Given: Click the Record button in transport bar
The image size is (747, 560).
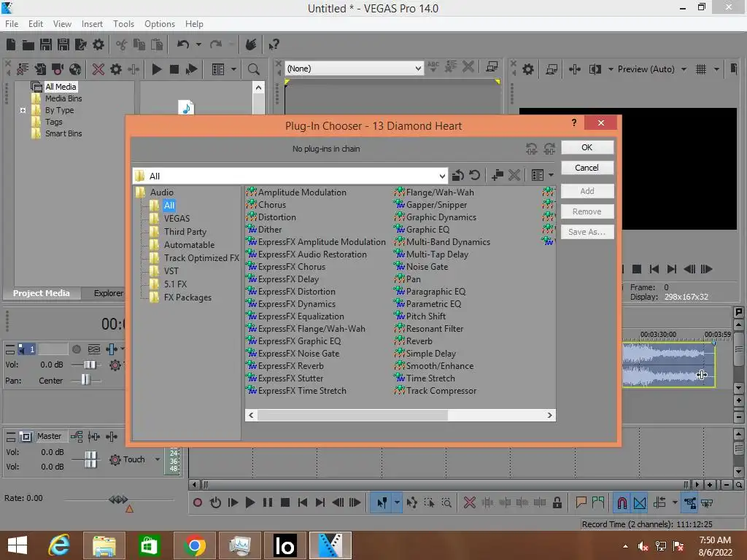Looking at the screenshot, I should (x=198, y=502).
